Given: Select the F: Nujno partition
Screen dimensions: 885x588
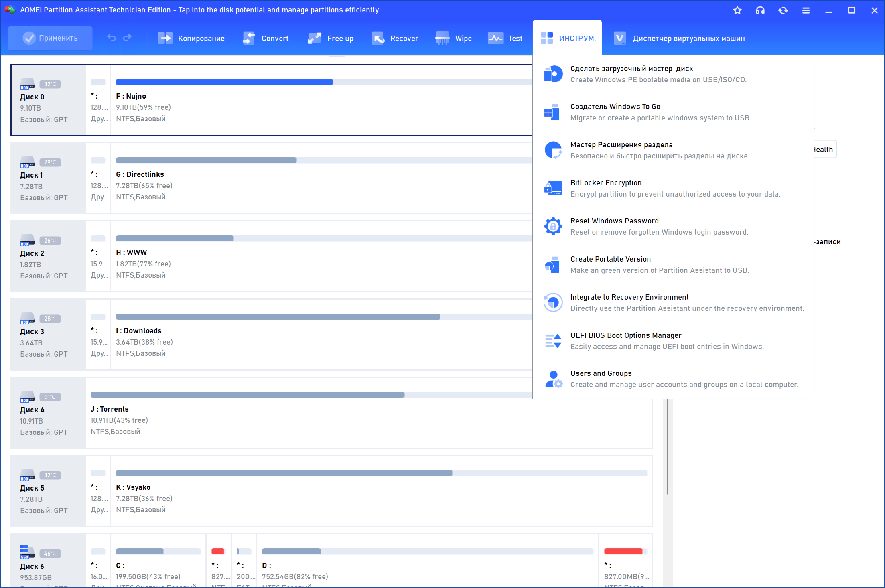Looking at the screenshot, I should [x=322, y=100].
